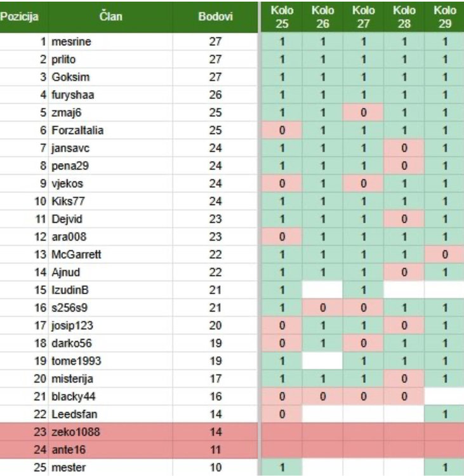Image resolution: width=464 pixels, height=476 pixels.
Task: Click furyshaa's Bodovi value 26
Action: pyautogui.click(x=215, y=95)
